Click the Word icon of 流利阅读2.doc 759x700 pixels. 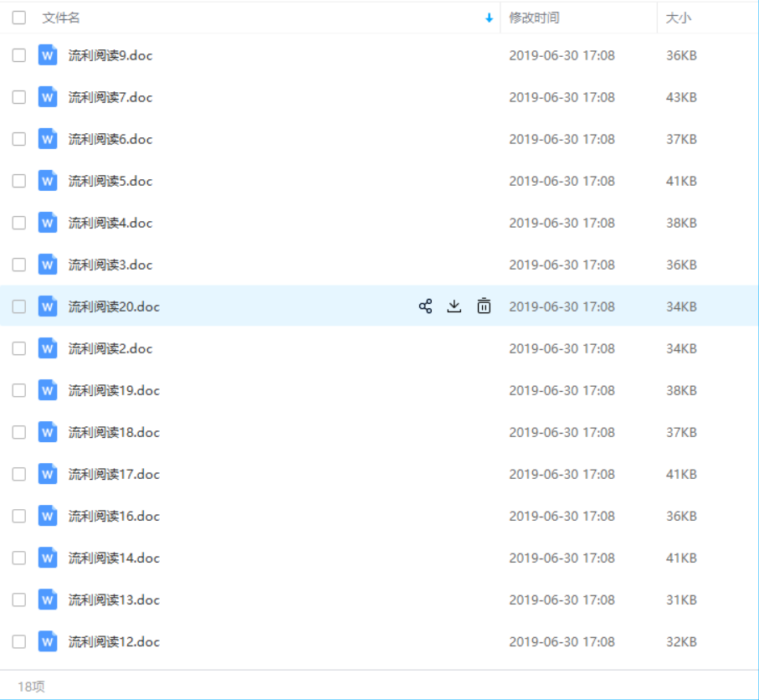48,348
